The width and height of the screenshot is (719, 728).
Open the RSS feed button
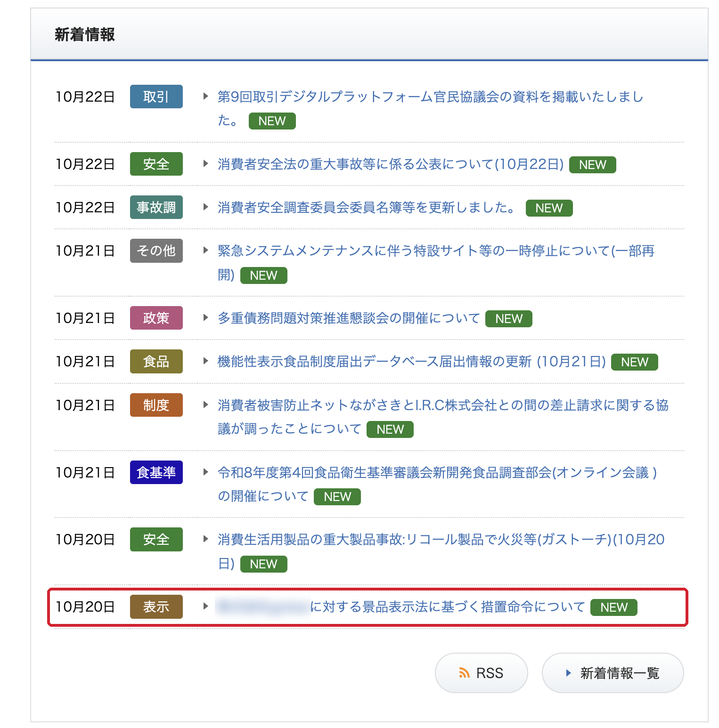click(x=481, y=673)
